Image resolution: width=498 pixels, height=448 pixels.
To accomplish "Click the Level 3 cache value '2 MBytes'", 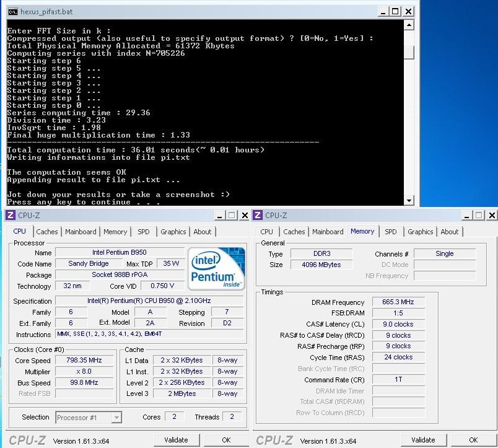I will [182, 393].
